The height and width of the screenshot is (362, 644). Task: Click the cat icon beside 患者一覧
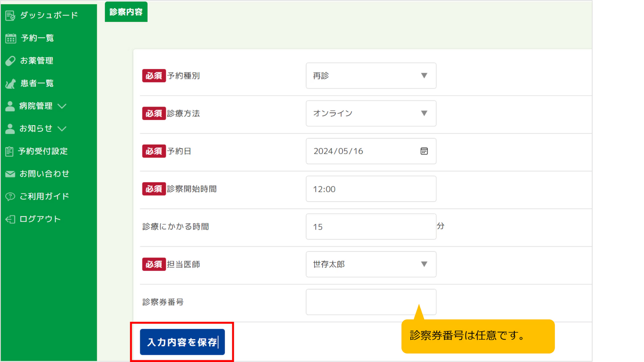pos(10,83)
